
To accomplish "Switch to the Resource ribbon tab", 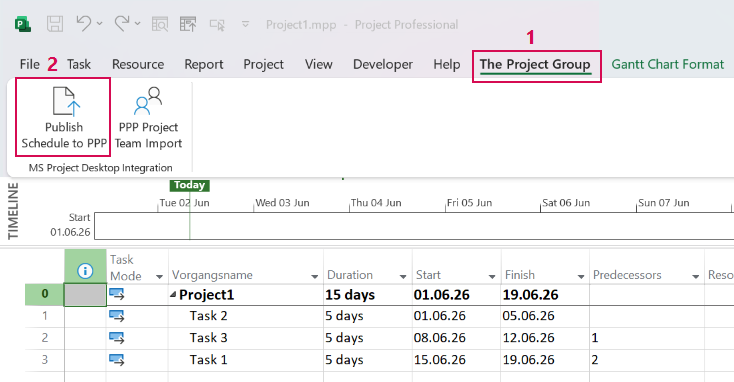I will tap(138, 64).
